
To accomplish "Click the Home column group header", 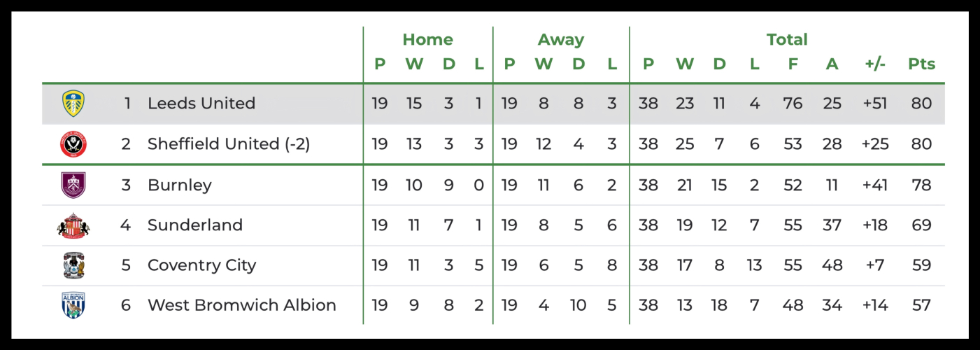I will click(427, 40).
